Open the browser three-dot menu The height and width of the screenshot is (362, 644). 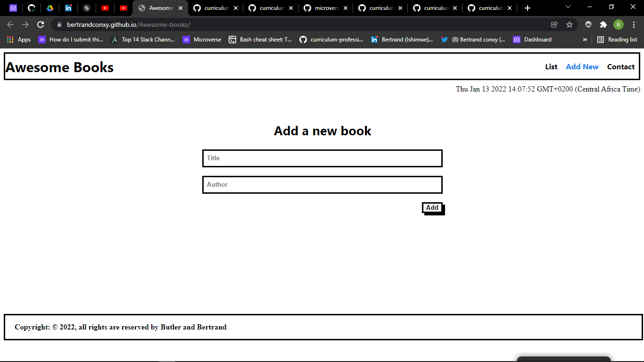[x=634, y=24]
